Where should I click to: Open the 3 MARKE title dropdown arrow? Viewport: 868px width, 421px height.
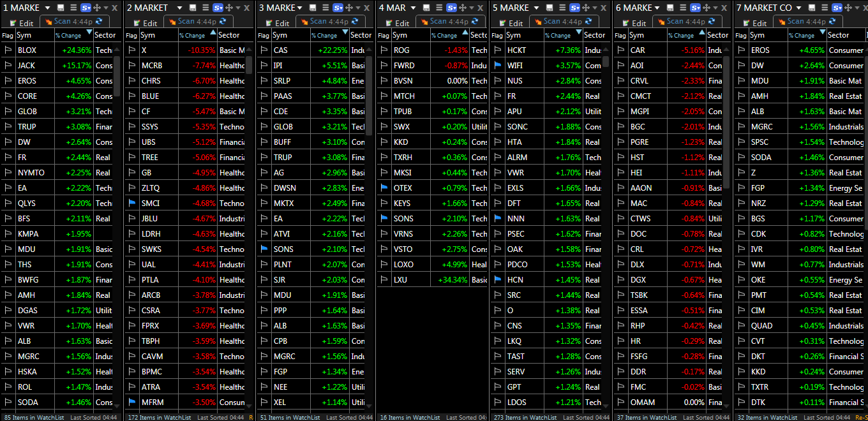click(x=299, y=8)
